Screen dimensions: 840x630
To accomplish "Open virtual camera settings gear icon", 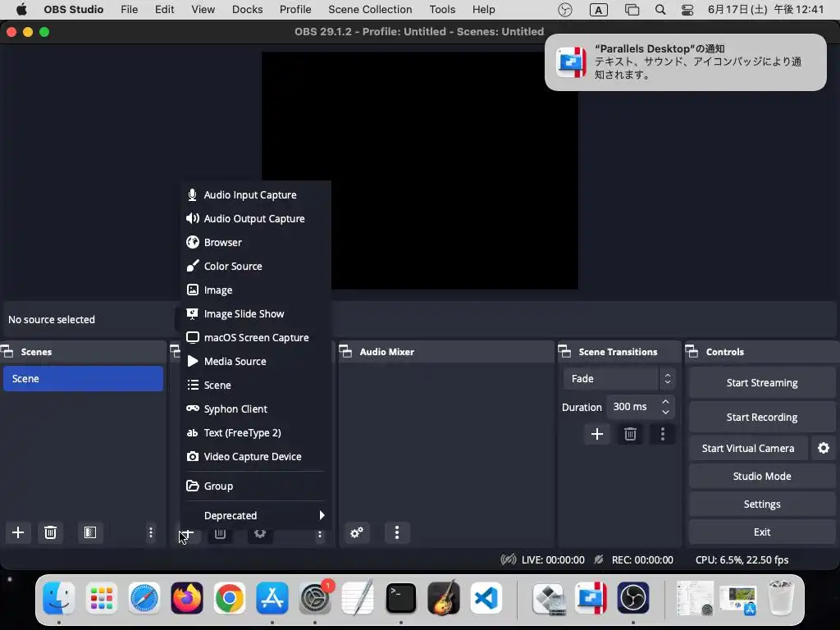I will [x=824, y=448].
